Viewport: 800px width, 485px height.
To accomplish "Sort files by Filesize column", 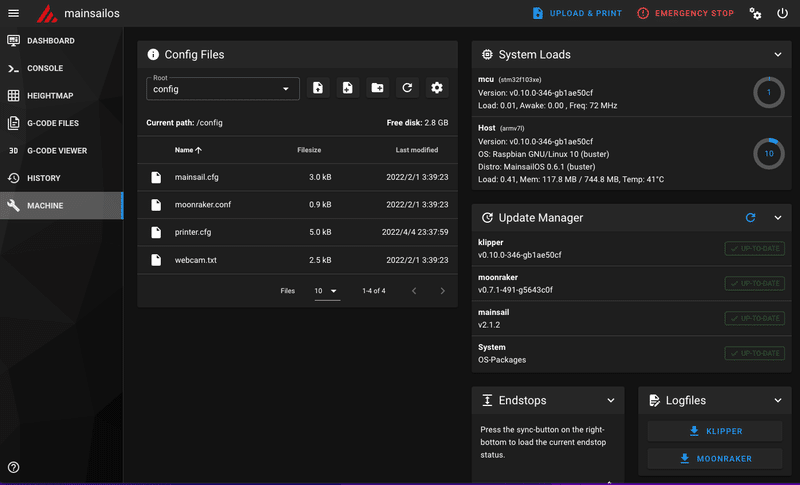I will [309, 150].
